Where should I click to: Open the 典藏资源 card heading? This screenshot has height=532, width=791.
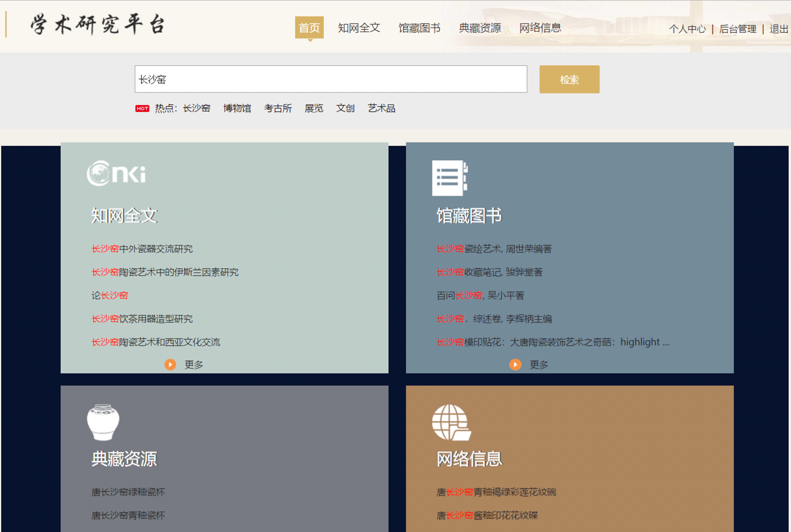click(x=125, y=459)
